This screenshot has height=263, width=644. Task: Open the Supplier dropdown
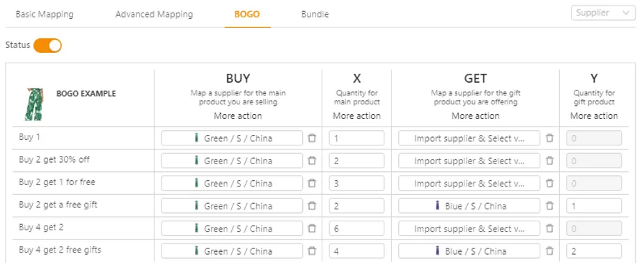click(603, 13)
